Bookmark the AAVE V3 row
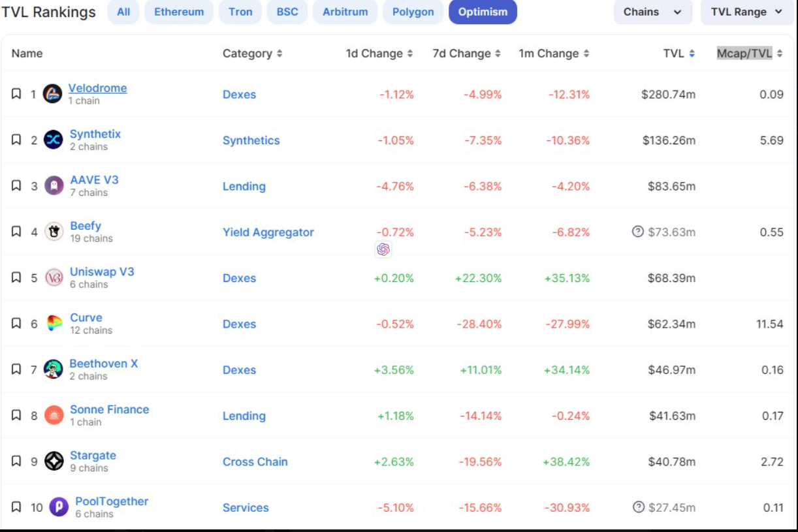The image size is (798, 532). coord(16,186)
